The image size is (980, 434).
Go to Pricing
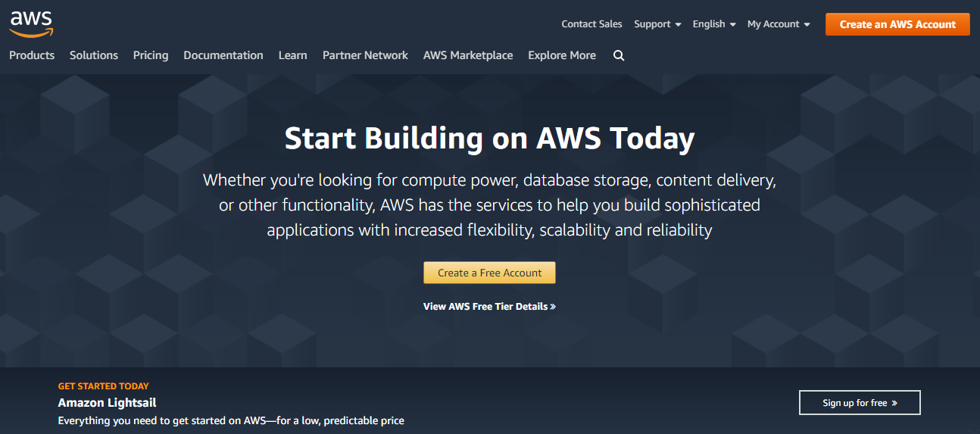point(151,55)
